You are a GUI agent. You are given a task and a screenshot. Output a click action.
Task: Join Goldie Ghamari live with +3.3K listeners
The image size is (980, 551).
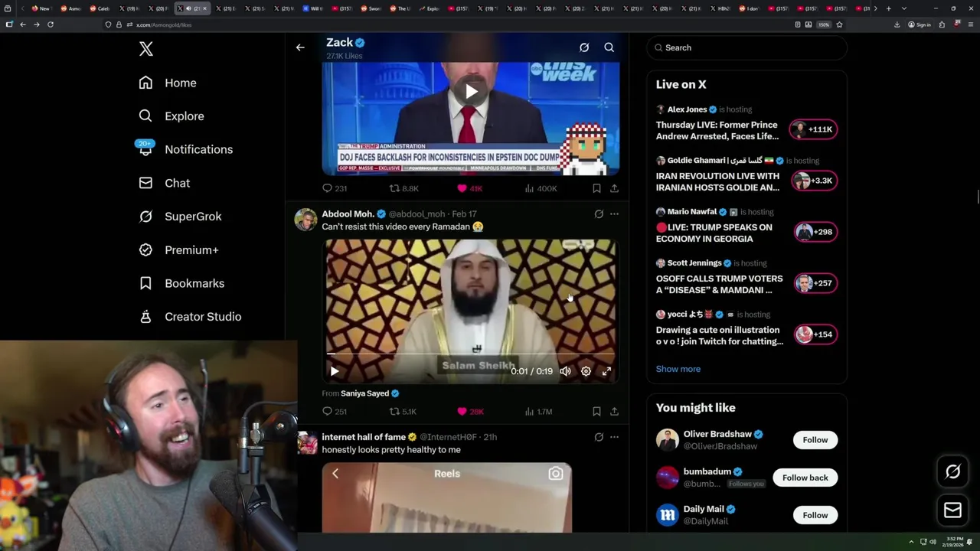(x=814, y=181)
